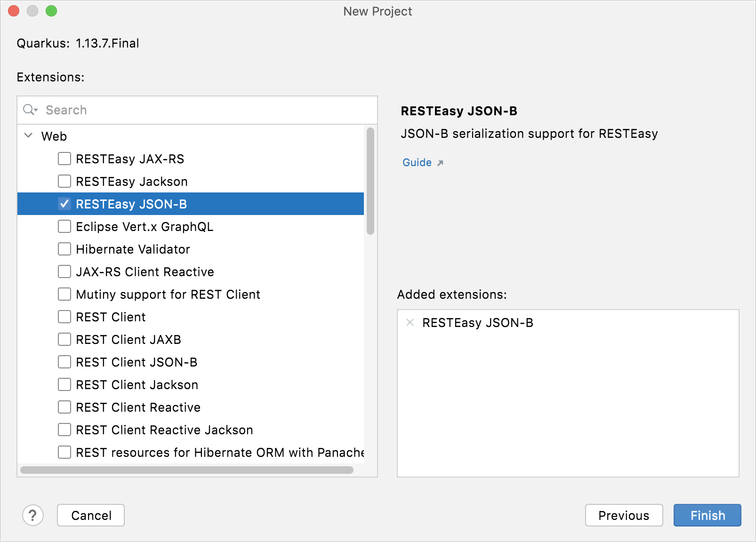Collapse the Web category

(x=28, y=135)
